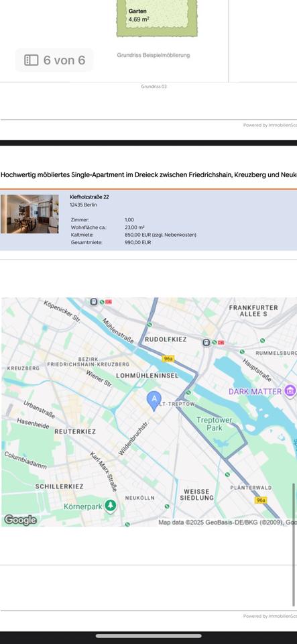Tap the Kiefholzstraße 22 address heading
The image size is (297, 644).
89,197
